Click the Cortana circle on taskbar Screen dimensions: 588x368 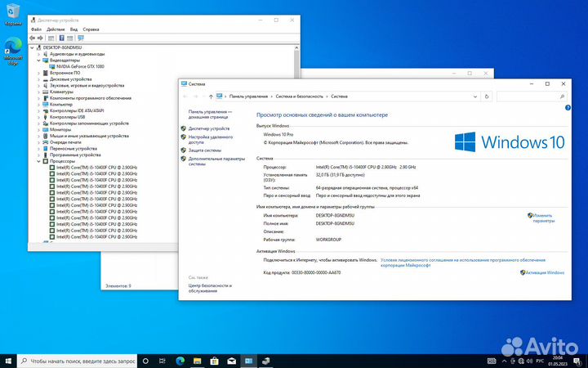click(x=145, y=361)
